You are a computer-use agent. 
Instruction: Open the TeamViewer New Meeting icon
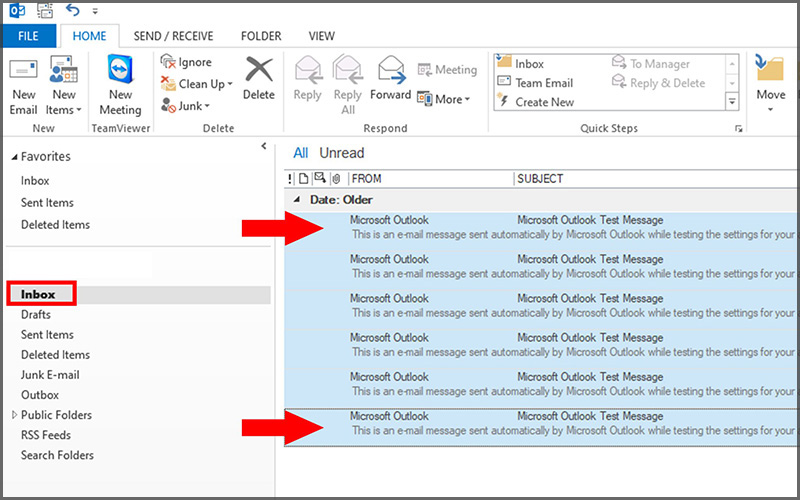(120, 69)
